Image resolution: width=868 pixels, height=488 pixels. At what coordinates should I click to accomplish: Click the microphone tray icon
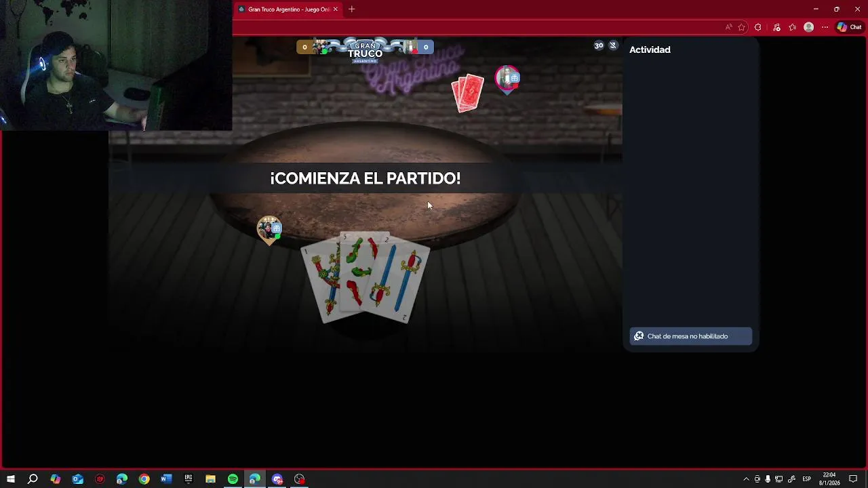(x=768, y=479)
